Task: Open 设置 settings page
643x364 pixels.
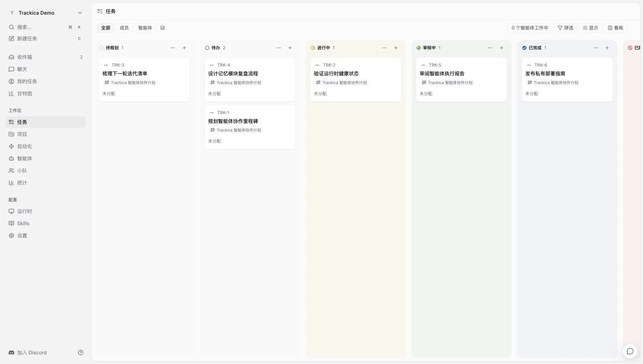Action: click(46, 236)
